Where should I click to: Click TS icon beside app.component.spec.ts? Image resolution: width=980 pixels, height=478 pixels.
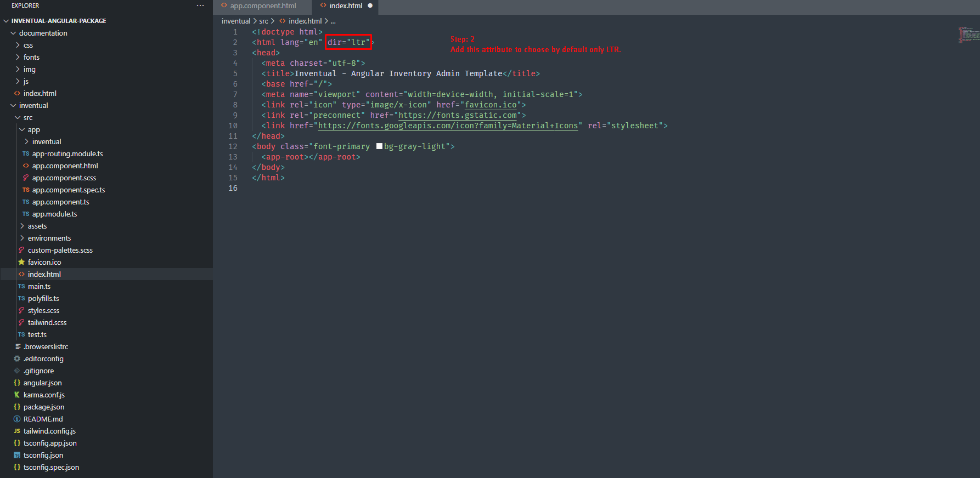point(26,190)
